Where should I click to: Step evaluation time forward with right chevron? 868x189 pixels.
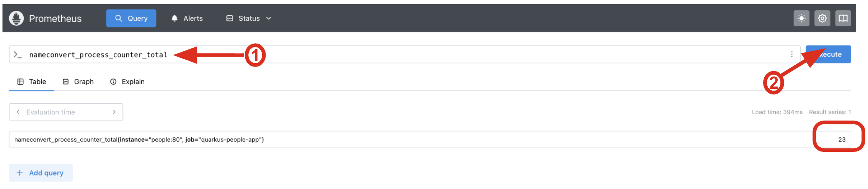[114, 112]
